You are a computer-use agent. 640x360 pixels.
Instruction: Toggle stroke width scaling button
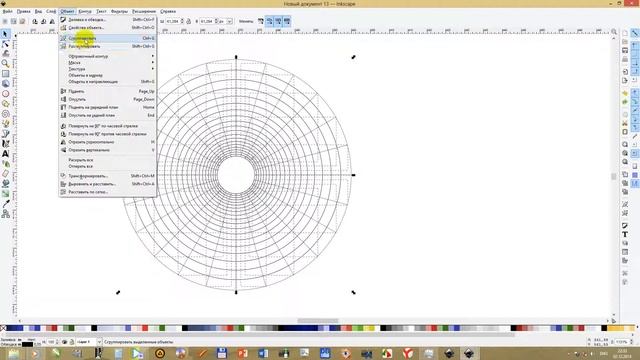tap(261, 21)
